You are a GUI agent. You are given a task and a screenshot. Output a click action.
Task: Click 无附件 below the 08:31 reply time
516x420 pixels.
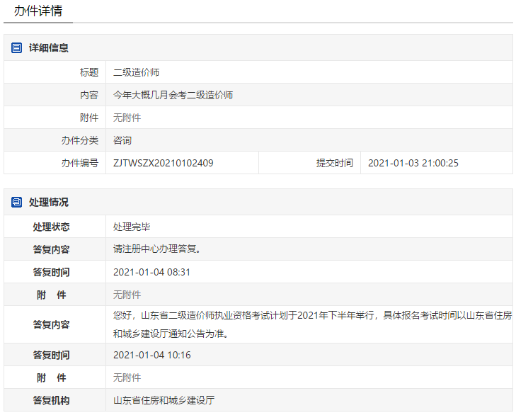coord(127,295)
